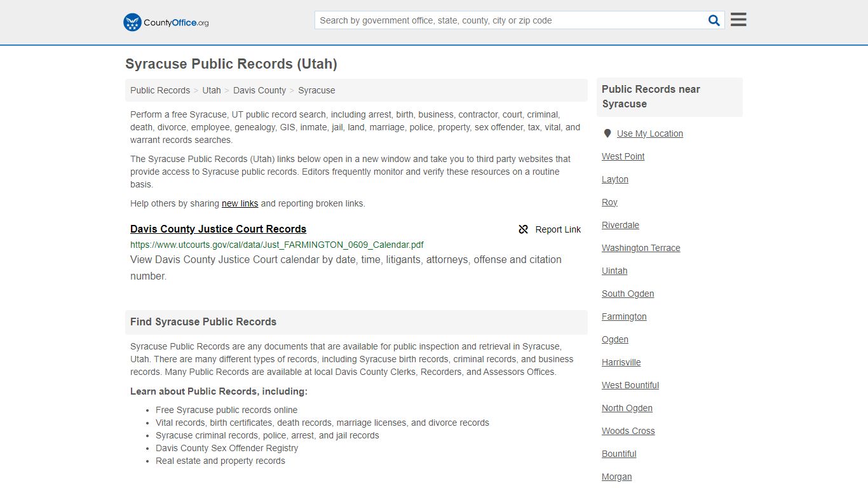The image size is (868, 488).
Task: Open the Public Records breadcrumb
Action: point(160,90)
